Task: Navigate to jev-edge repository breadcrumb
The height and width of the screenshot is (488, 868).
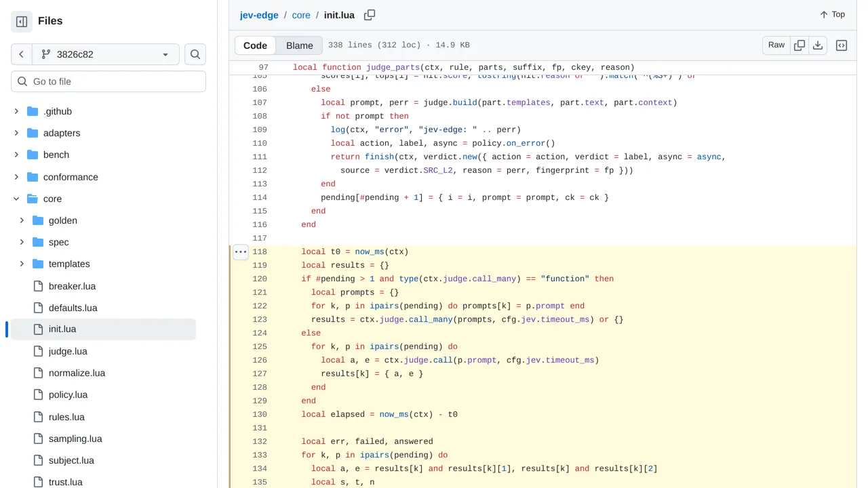Action: tap(259, 15)
